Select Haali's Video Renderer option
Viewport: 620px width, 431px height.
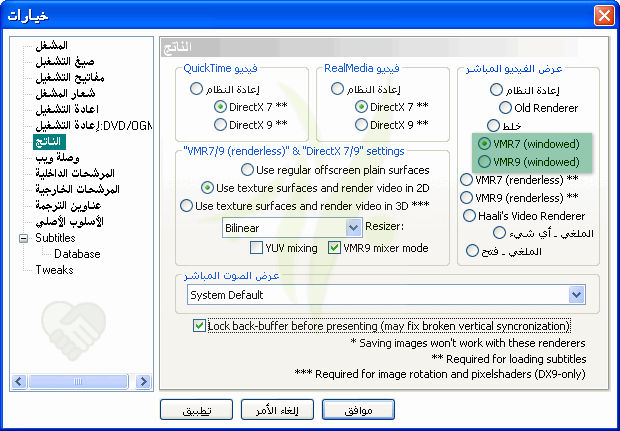coord(469,216)
